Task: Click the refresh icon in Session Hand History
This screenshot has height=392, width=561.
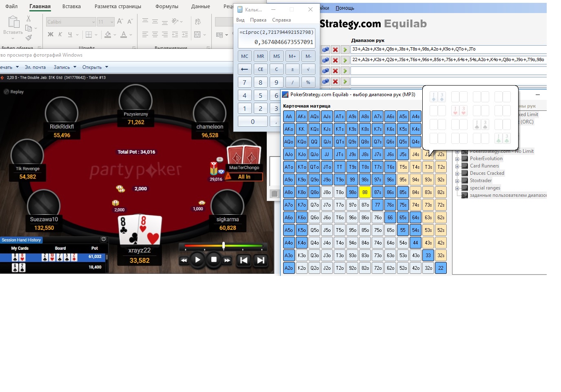Action: (104, 240)
